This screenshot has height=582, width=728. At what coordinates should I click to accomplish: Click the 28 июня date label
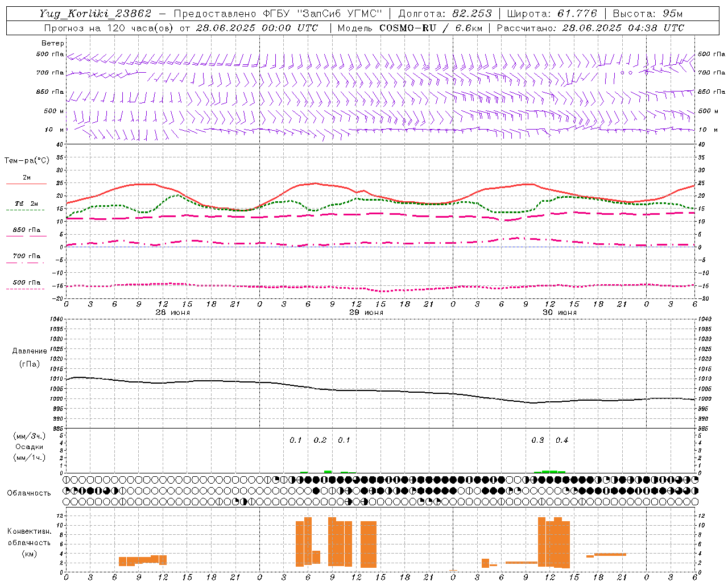(173, 313)
